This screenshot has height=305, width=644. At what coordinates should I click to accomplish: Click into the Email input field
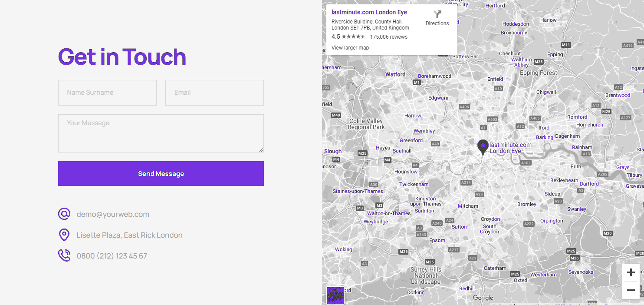coord(214,93)
